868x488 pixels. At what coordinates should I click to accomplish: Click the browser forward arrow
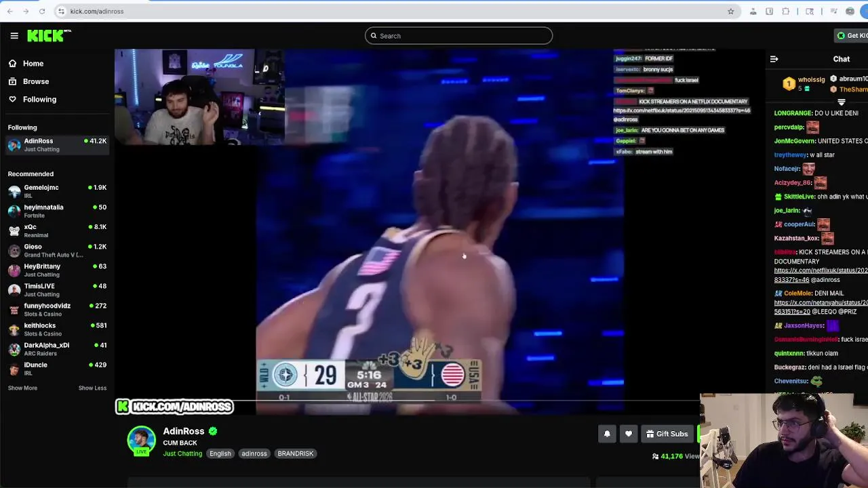[26, 12]
